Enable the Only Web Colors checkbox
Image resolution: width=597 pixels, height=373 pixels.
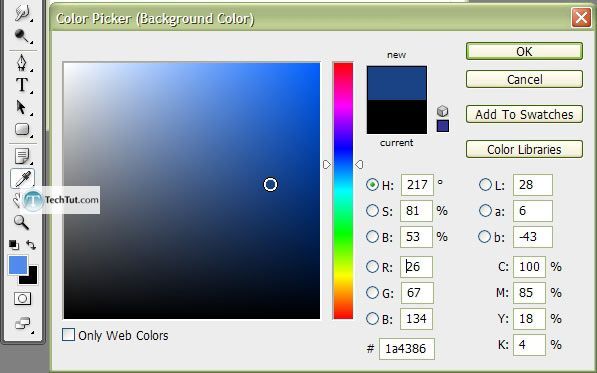68,335
